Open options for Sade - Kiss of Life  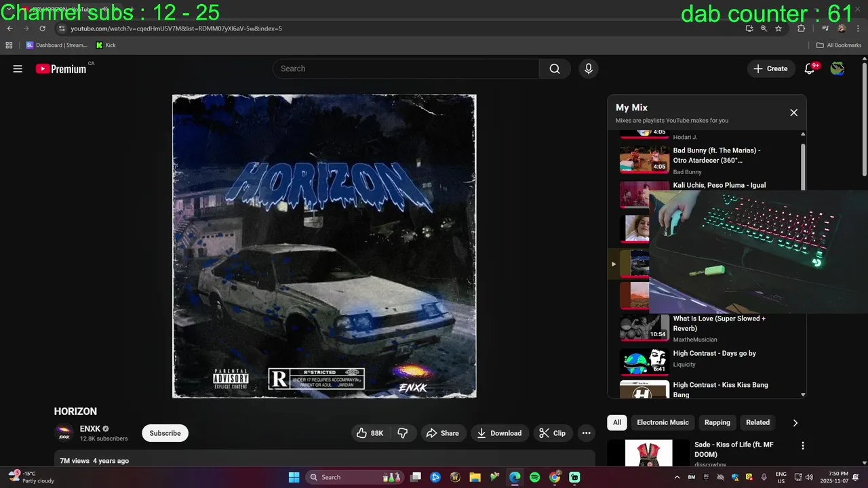click(803, 446)
